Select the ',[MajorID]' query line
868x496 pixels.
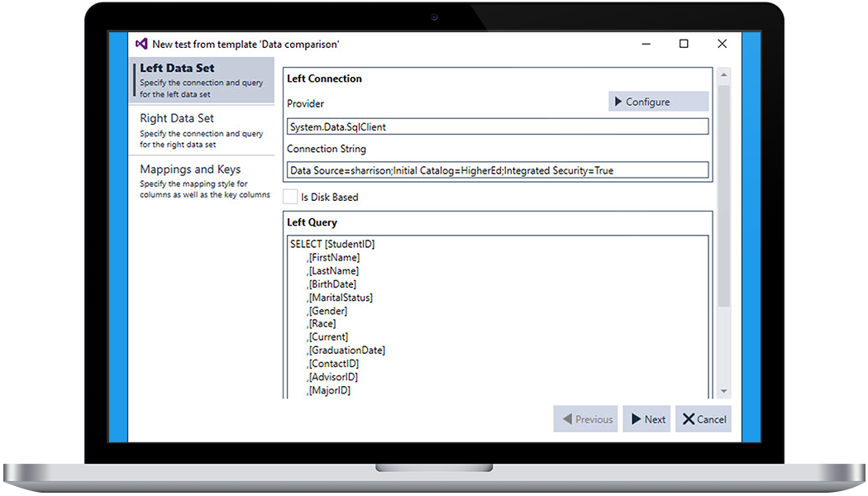point(328,390)
